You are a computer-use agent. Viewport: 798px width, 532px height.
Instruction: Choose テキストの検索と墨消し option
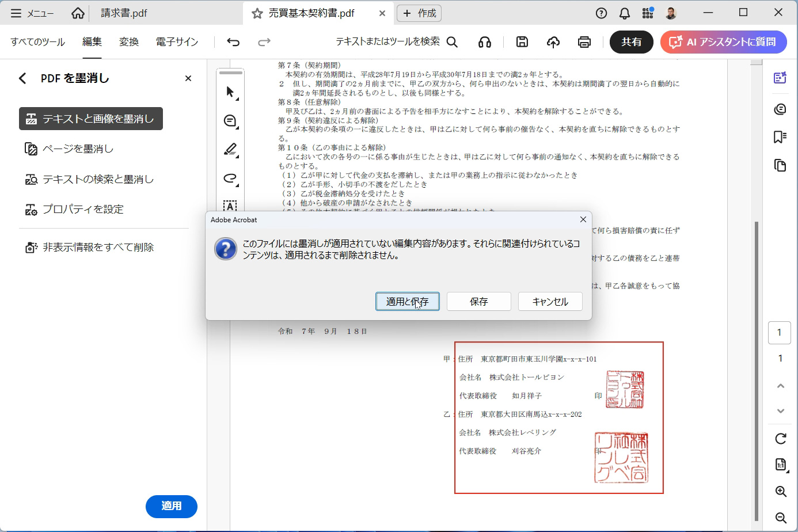click(89, 179)
